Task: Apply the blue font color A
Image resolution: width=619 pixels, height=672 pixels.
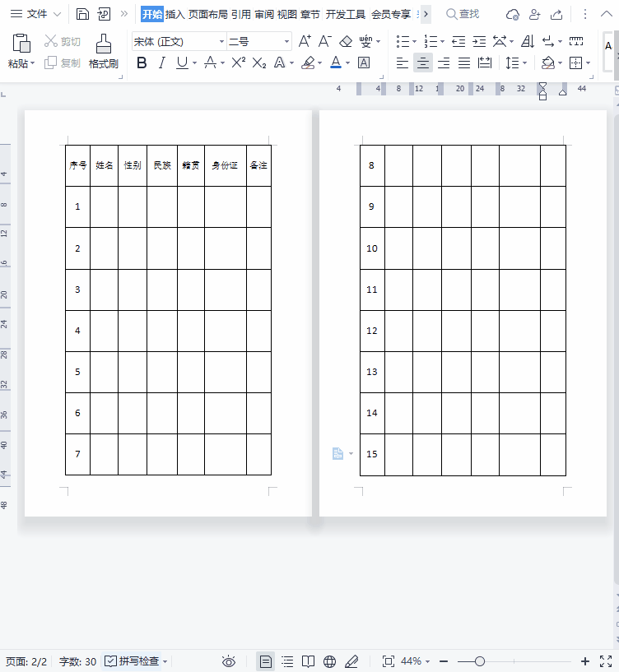Action: 336,63
